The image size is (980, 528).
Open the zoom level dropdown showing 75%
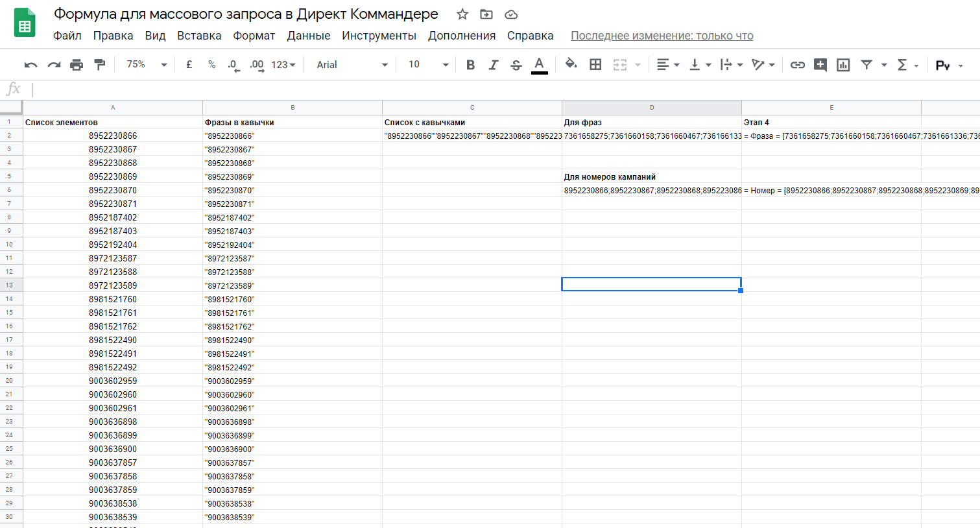[x=147, y=65]
